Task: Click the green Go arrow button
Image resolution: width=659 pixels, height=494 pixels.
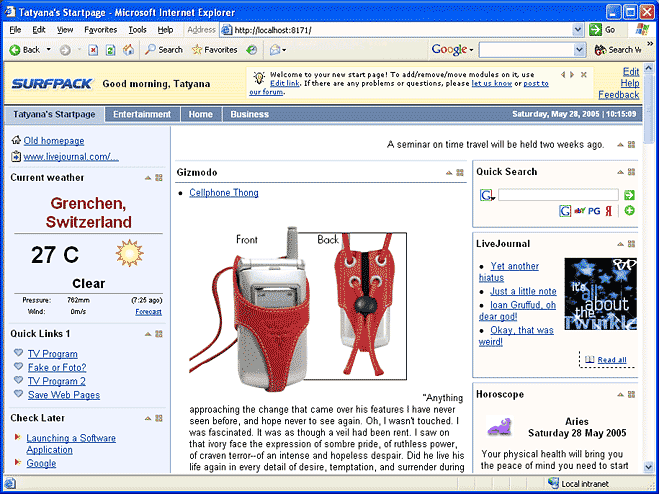Action: (x=596, y=30)
